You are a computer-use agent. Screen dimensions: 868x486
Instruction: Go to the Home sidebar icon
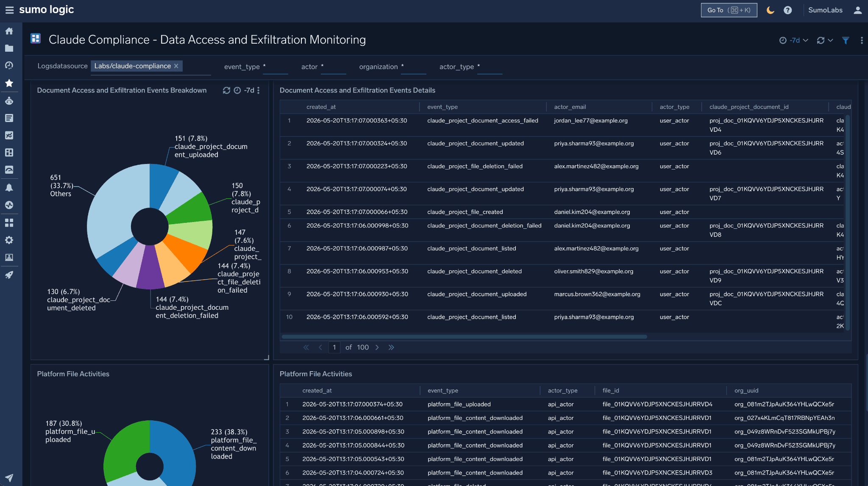click(x=9, y=31)
